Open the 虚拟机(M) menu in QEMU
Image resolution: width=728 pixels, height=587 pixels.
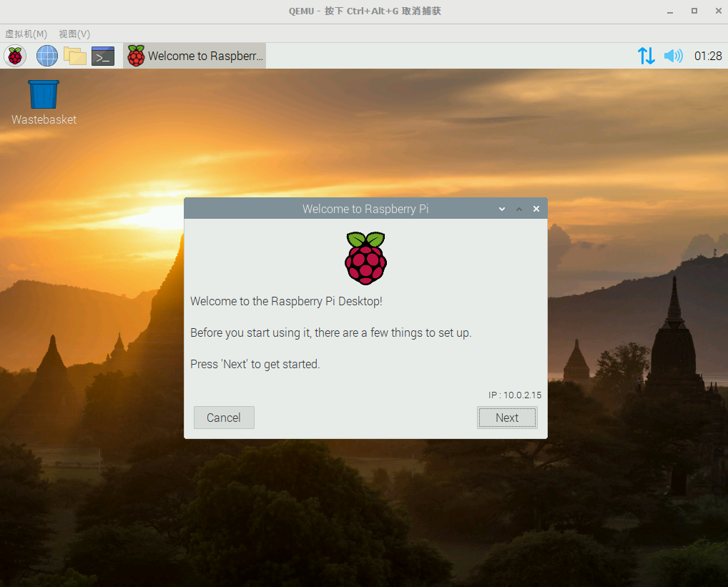coord(26,34)
